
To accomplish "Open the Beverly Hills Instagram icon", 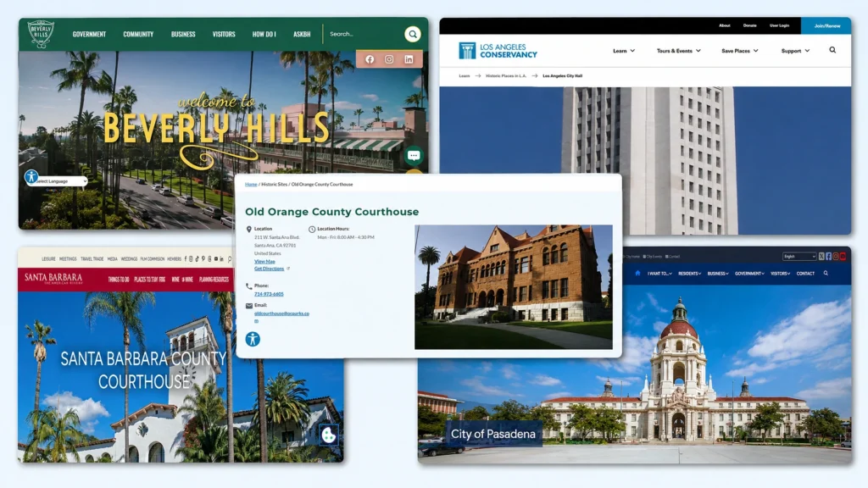I will (x=389, y=59).
